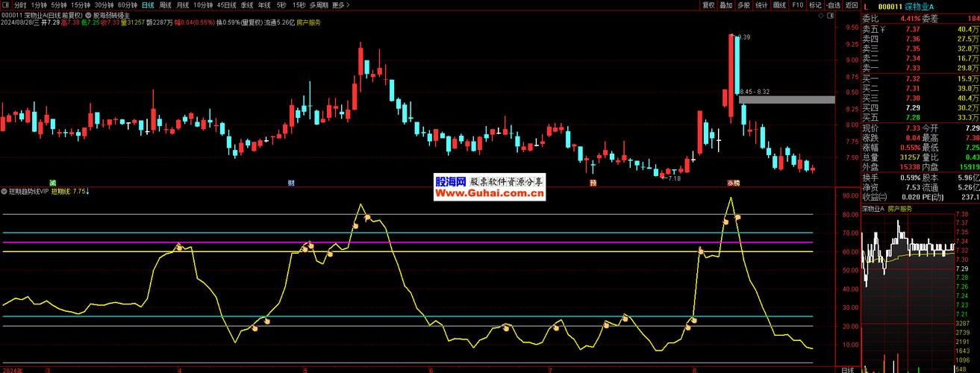The width and height of the screenshot is (980, 373).
Task: Expand the 短期趋势线VIP indicator dropdown
Action: (4, 192)
